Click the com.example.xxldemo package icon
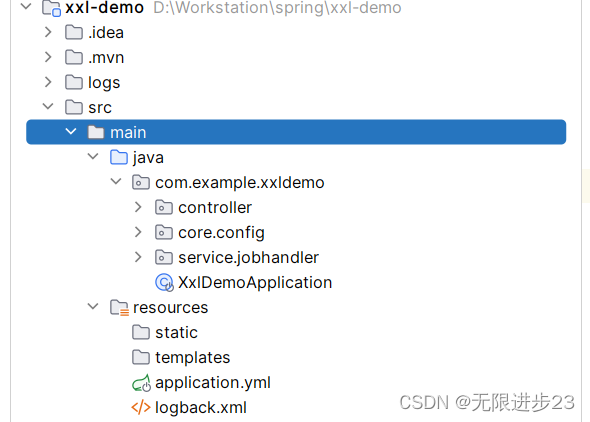Screen dimensions: 590x422 141,182
